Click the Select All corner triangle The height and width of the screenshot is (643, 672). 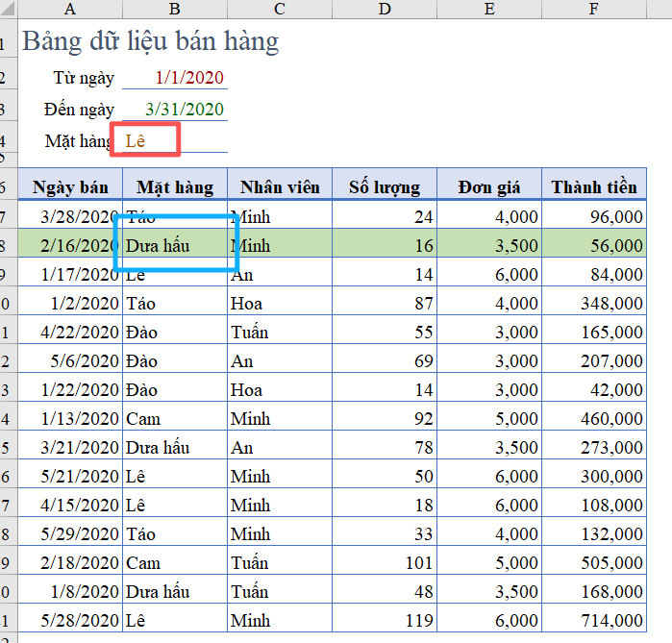[9, 9]
